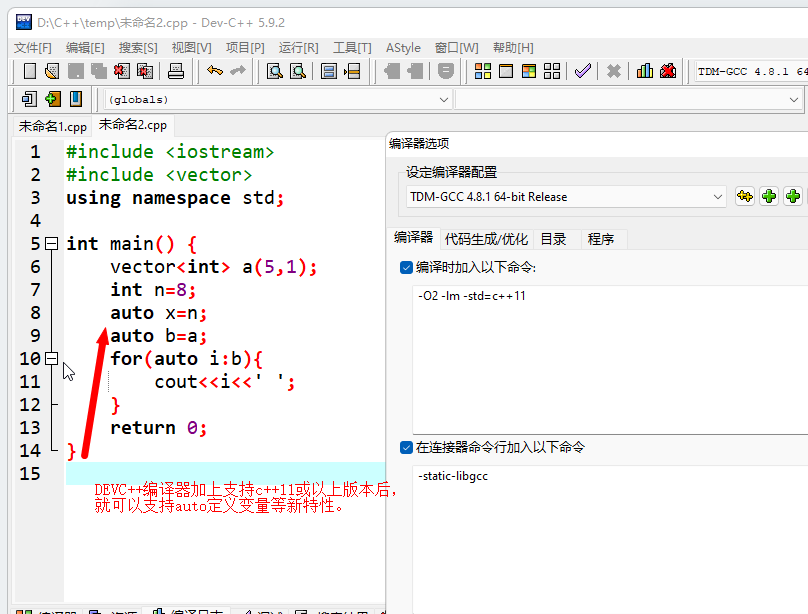
Task: Open the 窗口[W] menu
Action: click(x=457, y=48)
